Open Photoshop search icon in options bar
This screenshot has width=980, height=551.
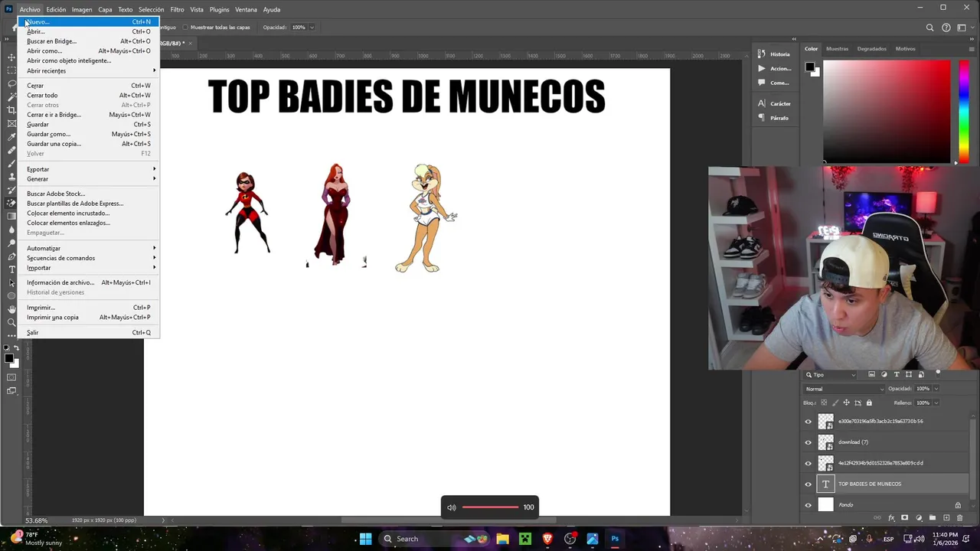click(x=930, y=28)
